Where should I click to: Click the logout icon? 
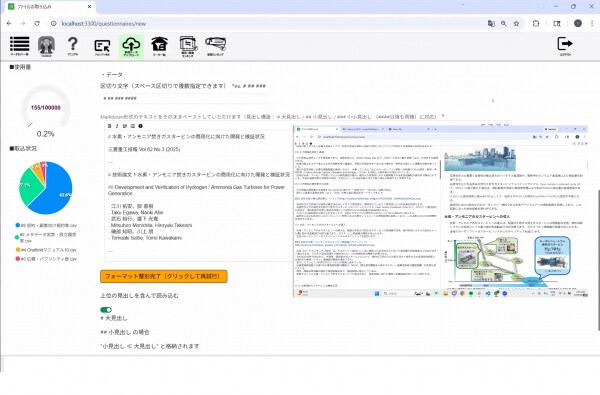565,46
